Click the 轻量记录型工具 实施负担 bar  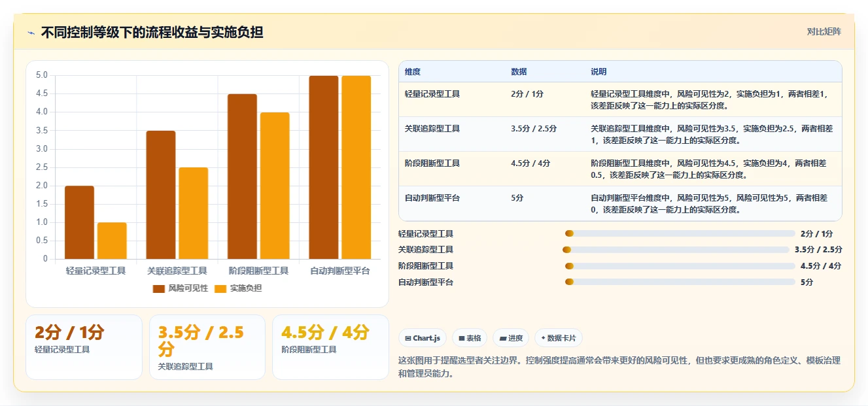[112, 241]
